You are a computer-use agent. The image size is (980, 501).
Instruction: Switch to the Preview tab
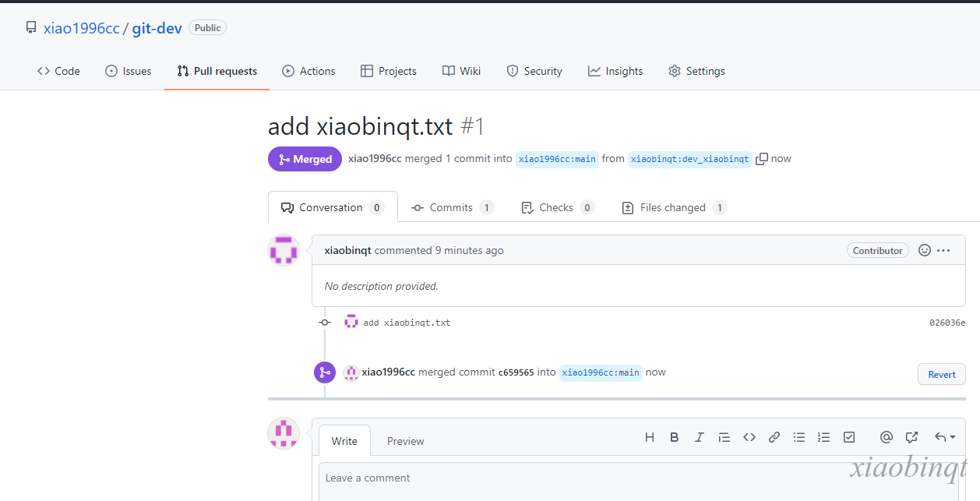point(406,441)
